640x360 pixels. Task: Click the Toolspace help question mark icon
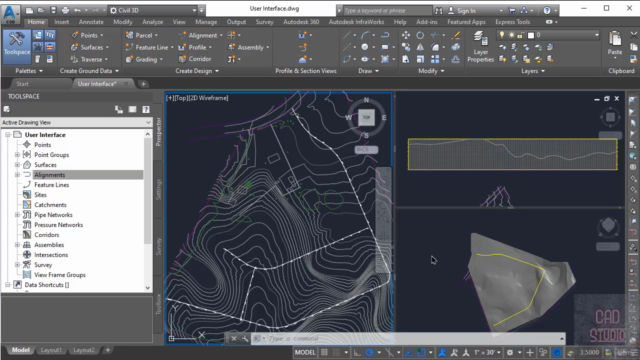146,109
